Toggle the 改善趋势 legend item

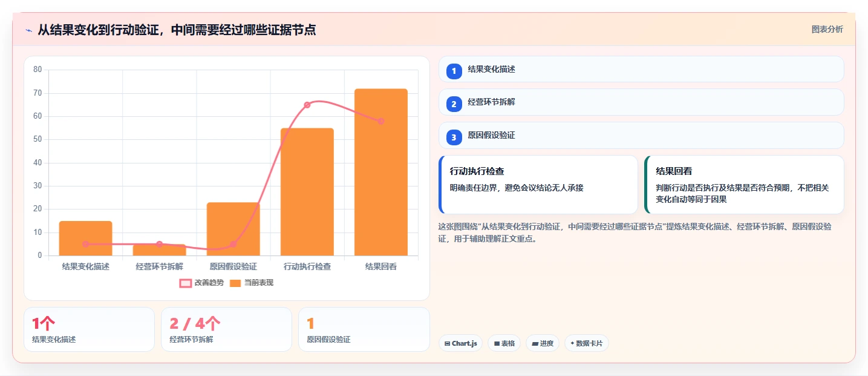point(202,283)
